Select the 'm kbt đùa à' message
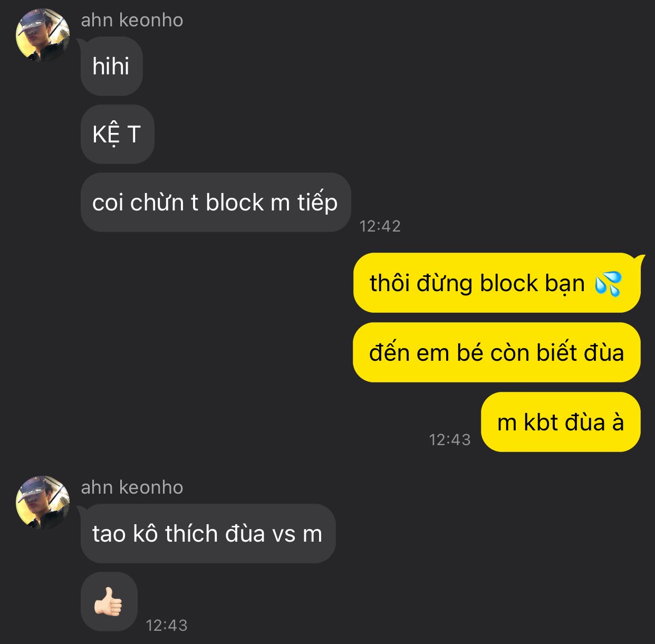Screen dimensions: 655x644 coord(561,422)
